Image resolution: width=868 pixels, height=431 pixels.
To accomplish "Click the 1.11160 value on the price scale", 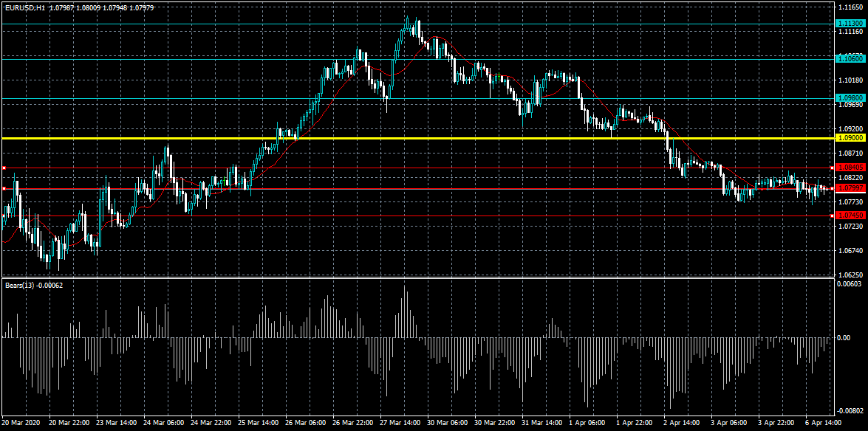I will pyautogui.click(x=850, y=32).
